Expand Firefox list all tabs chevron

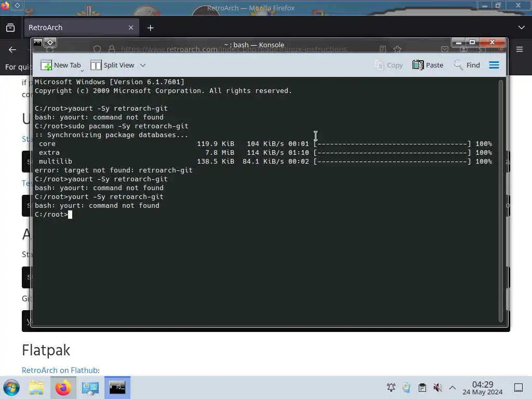[x=522, y=28]
